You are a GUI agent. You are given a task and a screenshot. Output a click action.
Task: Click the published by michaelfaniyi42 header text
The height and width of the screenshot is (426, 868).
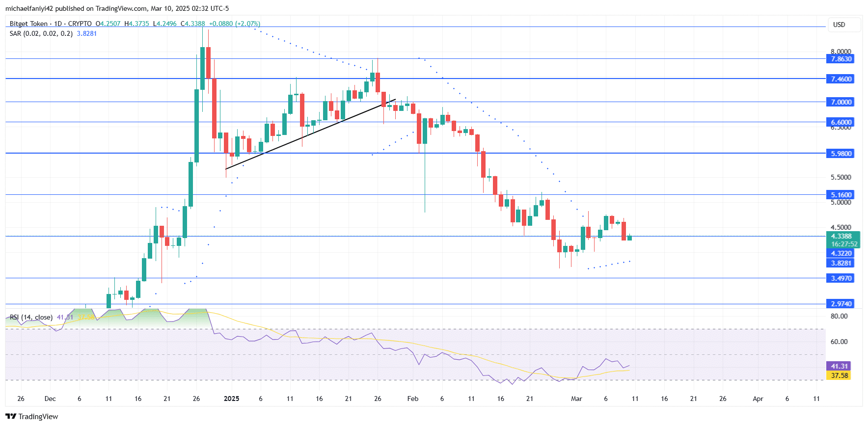117,8
